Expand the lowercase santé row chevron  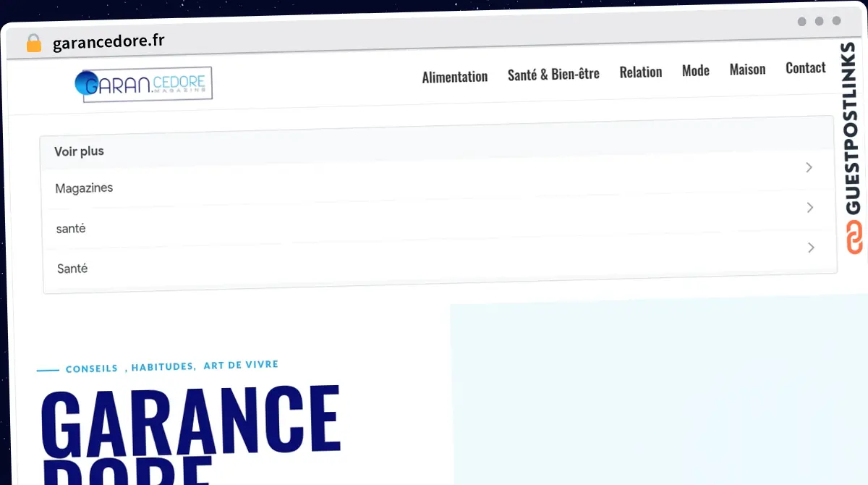point(810,208)
